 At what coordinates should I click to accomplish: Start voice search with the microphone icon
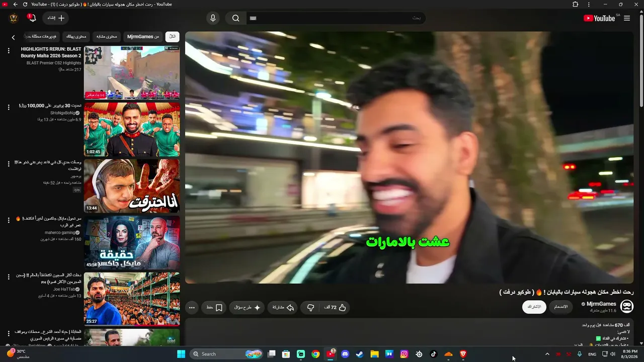coord(213,18)
